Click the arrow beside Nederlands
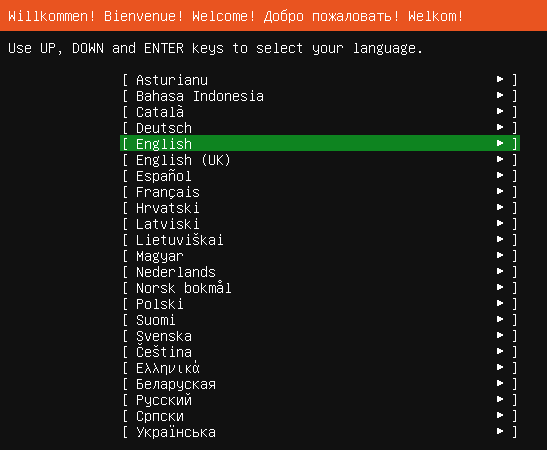547x450 pixels. pos(500,271)
